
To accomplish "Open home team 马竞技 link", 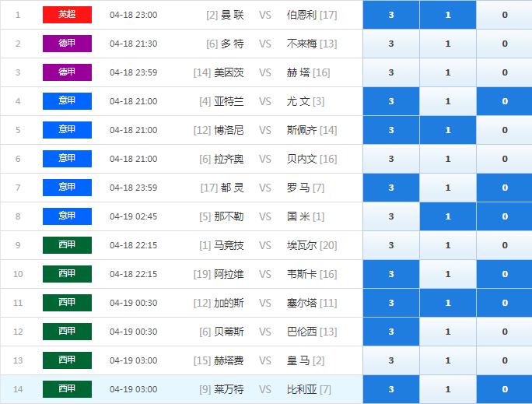I will (229, 245).
